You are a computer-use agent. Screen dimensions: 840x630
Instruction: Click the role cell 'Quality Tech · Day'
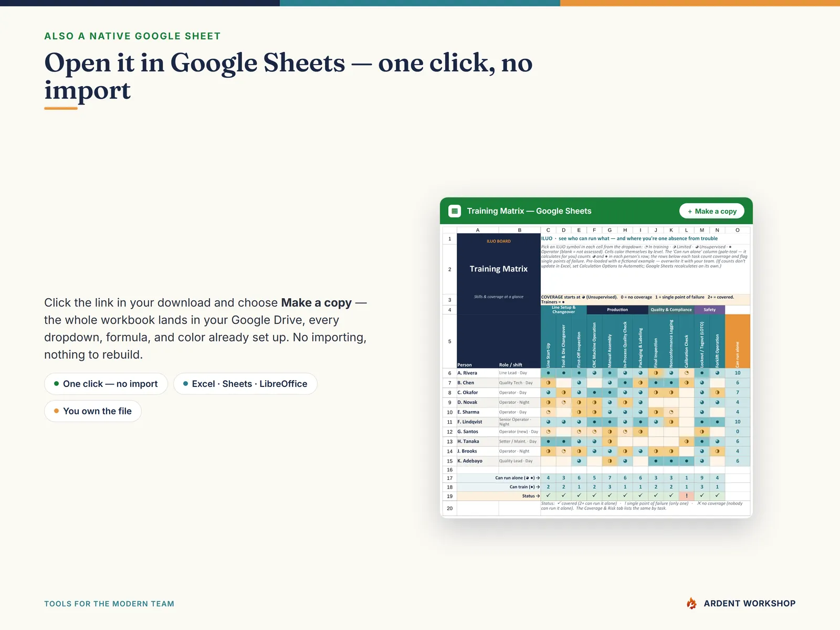click(519, 383)
